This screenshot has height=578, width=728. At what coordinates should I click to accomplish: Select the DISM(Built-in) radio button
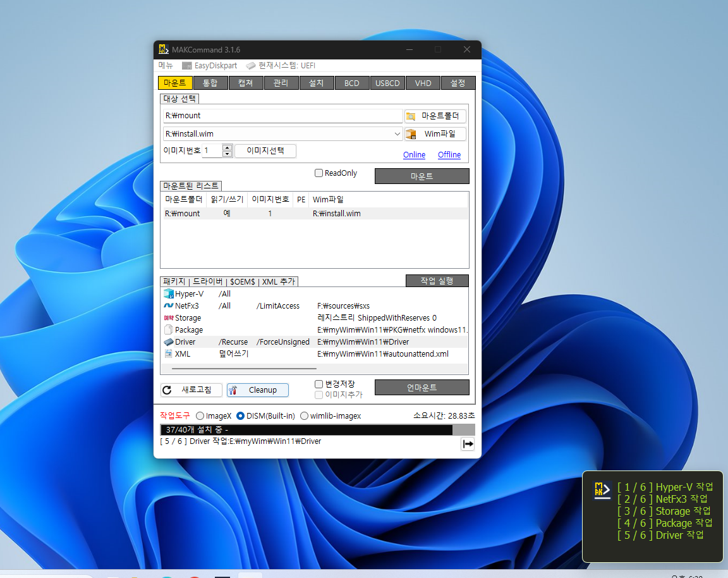pyautogui.click(x=241, y=416)
